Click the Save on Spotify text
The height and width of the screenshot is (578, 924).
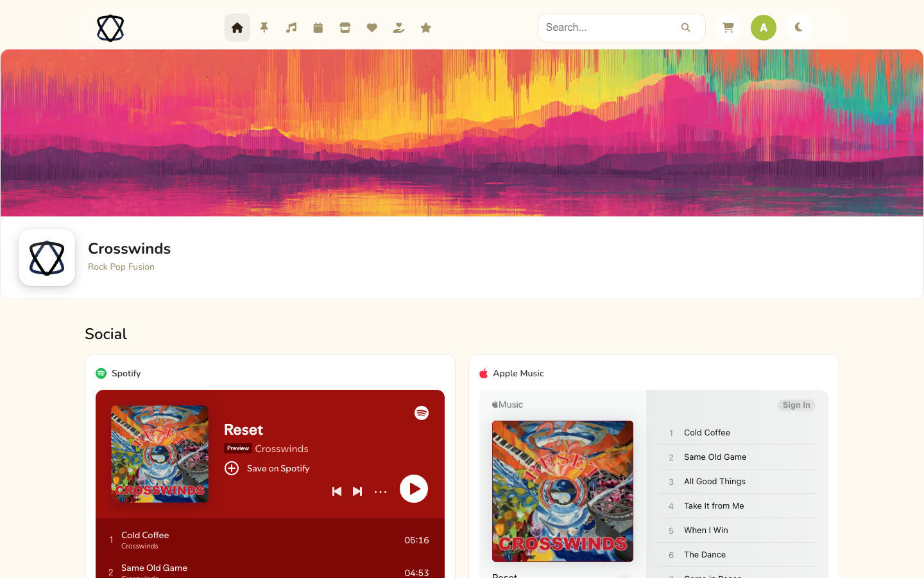278,468
